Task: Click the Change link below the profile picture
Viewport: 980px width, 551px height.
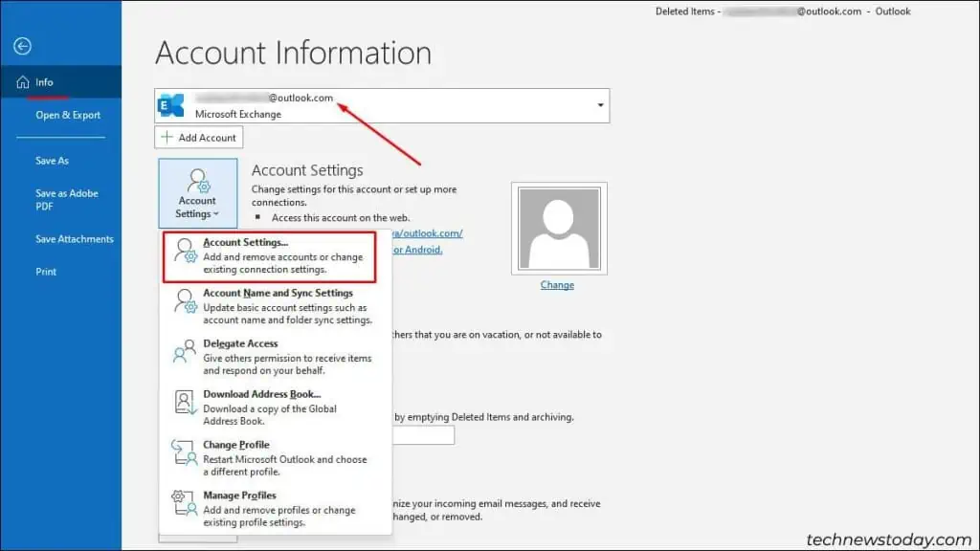Action: (557, 284)
